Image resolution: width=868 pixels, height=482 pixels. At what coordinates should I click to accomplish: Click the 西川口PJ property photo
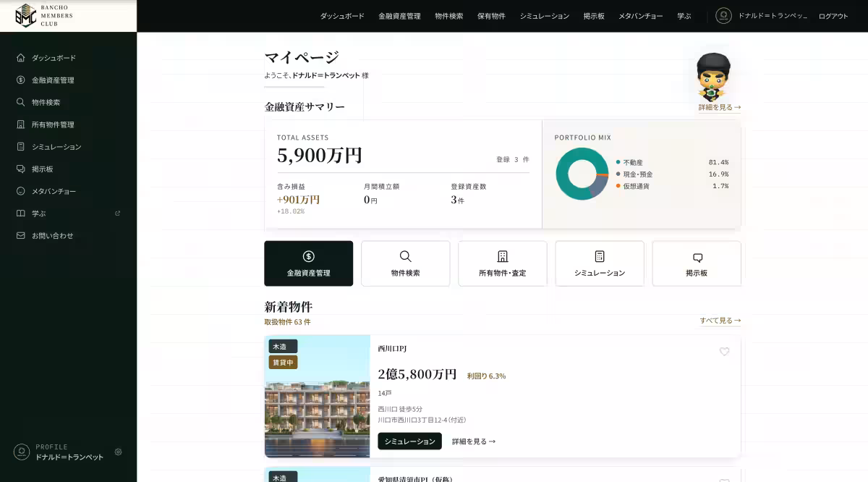318,397
